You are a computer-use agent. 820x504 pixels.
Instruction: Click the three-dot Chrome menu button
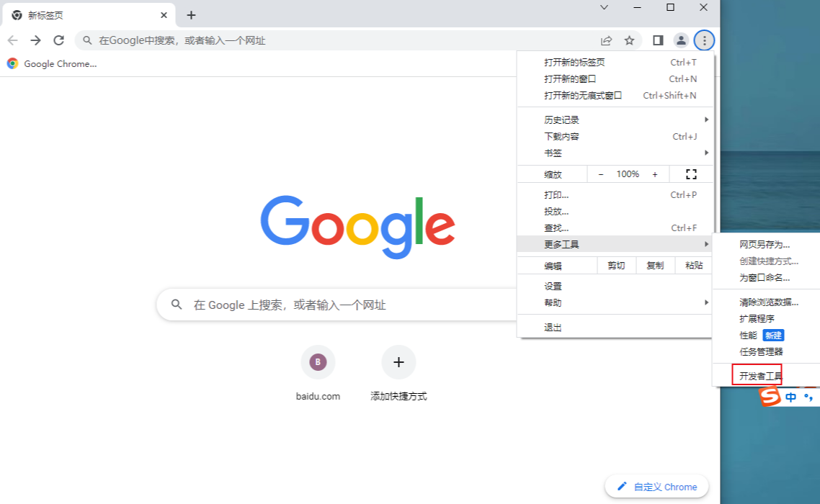pyautogui.click(x=705, y=40)
